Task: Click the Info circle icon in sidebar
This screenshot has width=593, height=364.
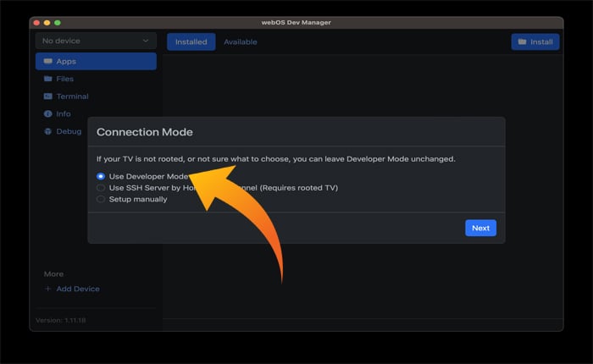Action: click(47, 113)
